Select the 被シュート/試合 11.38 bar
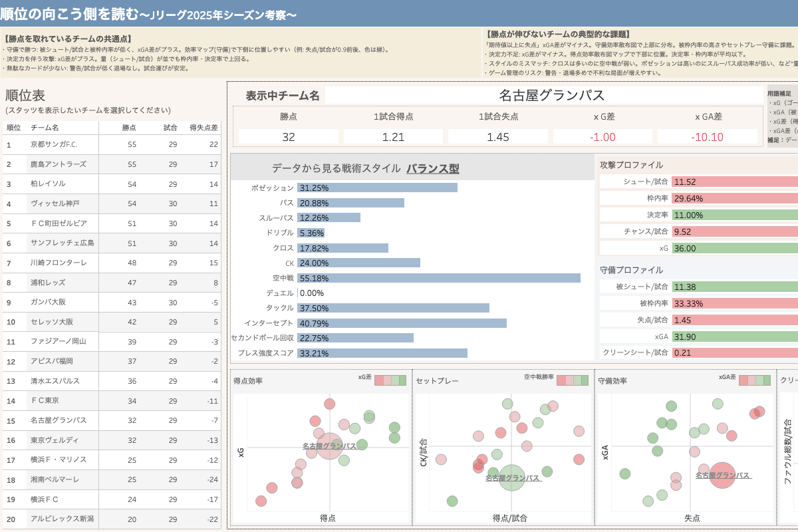Image resolution: width=798 pixels, height=532 pixels. click(735, 287)
